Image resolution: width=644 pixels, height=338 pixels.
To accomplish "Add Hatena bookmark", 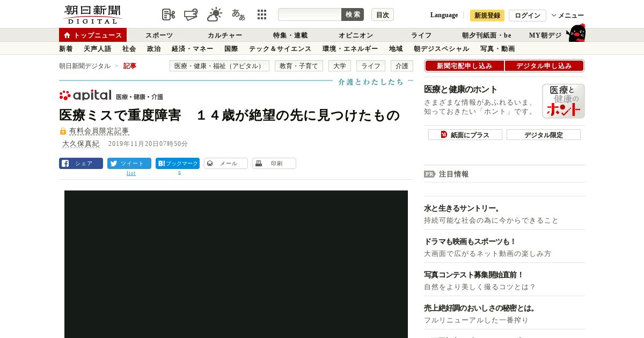I will 178,164.
